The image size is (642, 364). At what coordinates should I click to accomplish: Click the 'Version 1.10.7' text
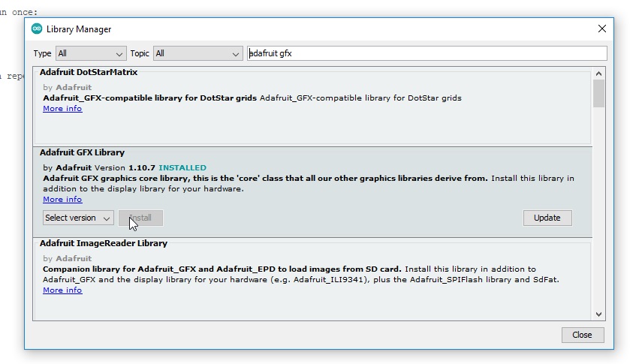125,168
